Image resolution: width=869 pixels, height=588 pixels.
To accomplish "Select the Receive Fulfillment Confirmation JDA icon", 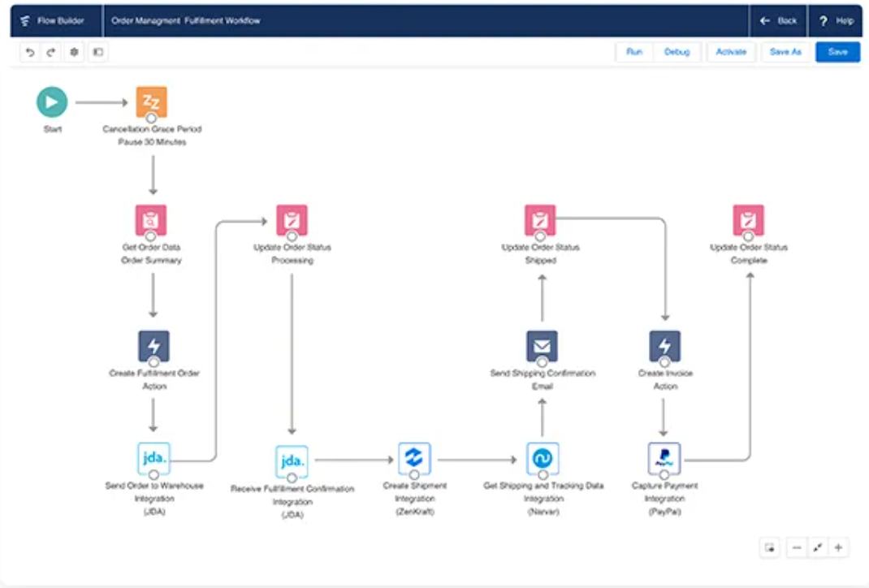I will (x=292, y=461).
